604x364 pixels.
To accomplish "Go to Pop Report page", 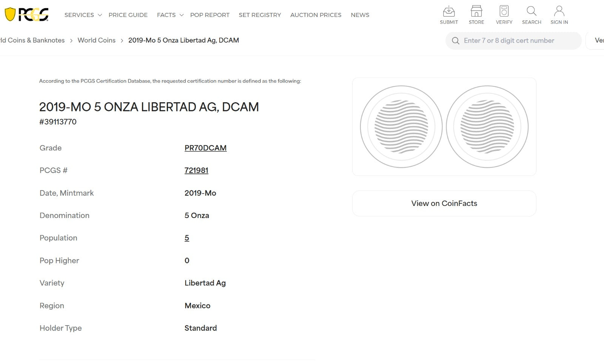I will click(210, 15).
